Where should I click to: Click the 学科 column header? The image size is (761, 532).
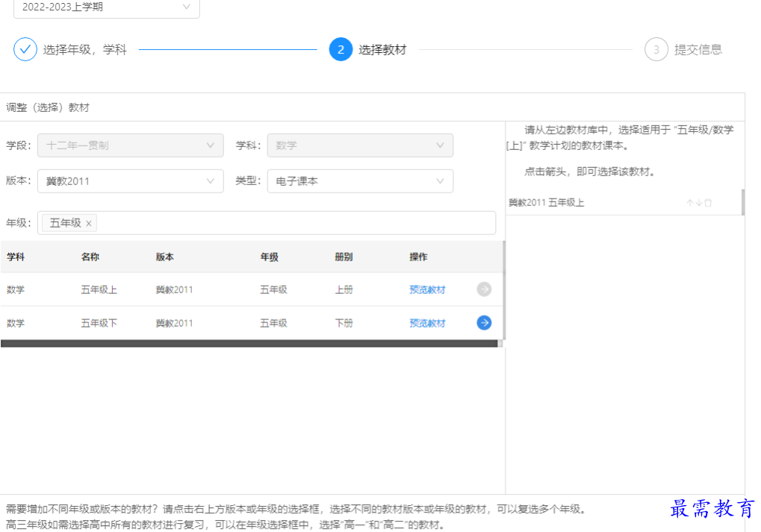click(16, 257)
